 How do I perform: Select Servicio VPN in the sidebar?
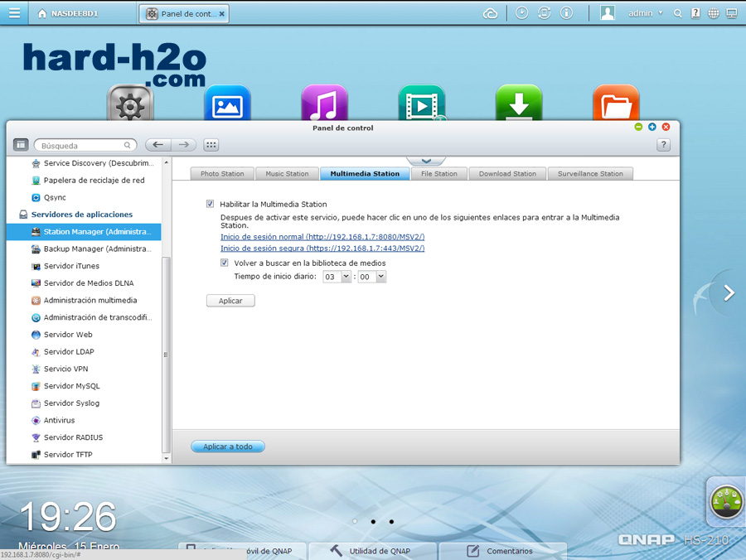point(84,369)
